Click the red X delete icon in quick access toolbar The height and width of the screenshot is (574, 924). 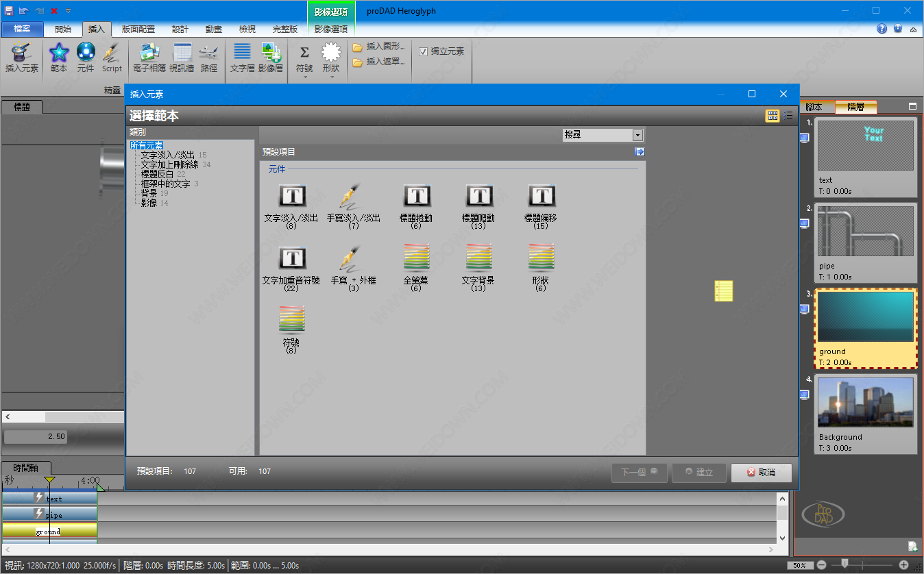coord(54,11)
